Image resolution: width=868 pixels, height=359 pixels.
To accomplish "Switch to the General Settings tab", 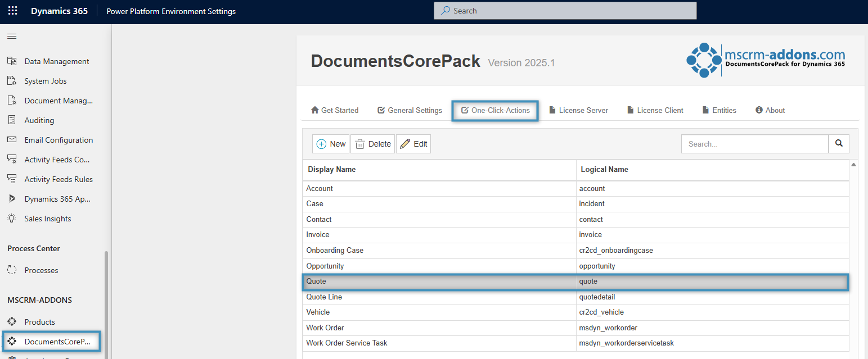I will coord(410,110).
